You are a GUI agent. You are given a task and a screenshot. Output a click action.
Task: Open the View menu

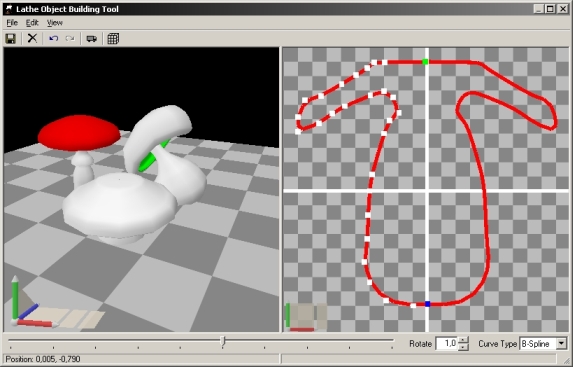(x=55, y=23)
